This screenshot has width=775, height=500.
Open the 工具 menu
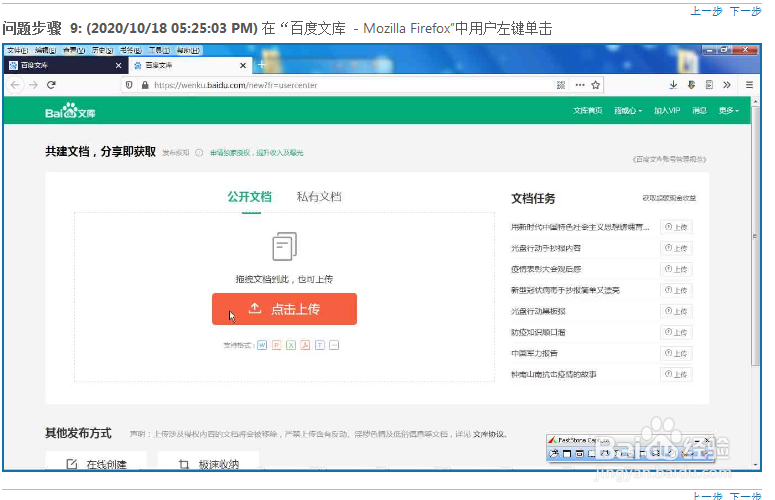pyautogui.click(x=159, y=50)
